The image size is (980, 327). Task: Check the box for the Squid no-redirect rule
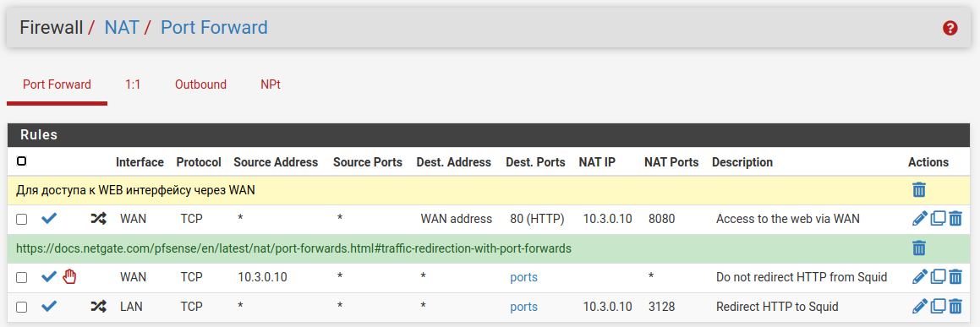pos(21,277)
